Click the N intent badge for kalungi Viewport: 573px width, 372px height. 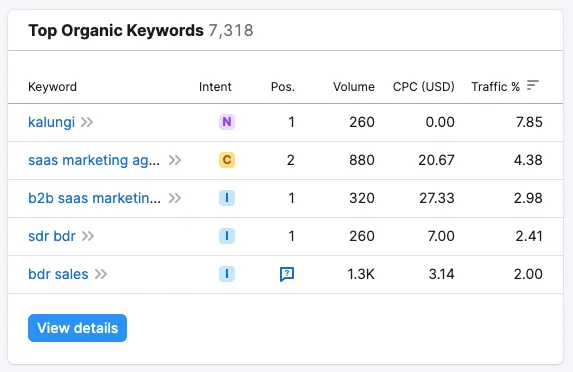click(x=227, y=122)
